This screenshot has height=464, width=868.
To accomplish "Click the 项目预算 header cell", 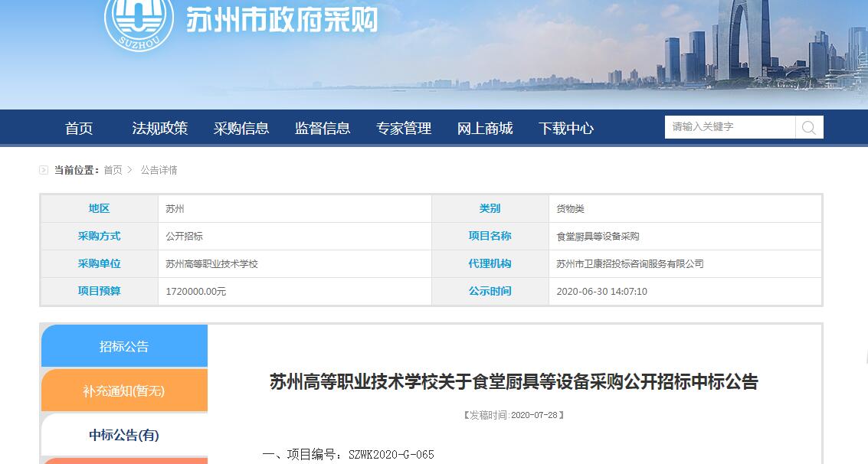I will (x=100, y=291).
